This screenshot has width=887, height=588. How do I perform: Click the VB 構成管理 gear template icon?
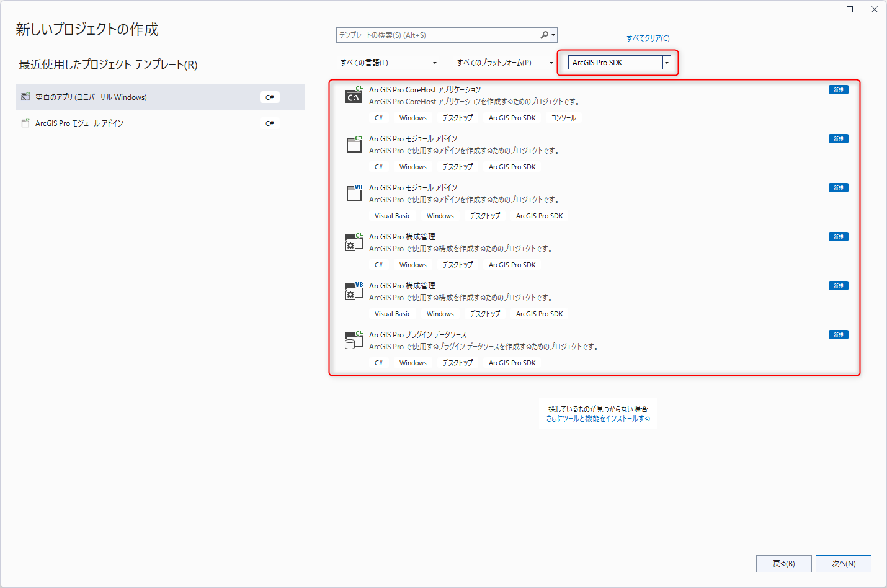354,291
